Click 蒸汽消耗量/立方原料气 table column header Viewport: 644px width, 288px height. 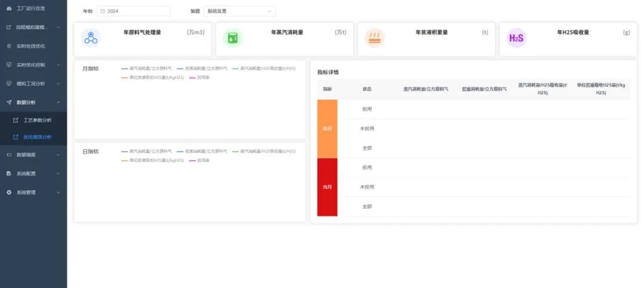[x=426, y=89]
